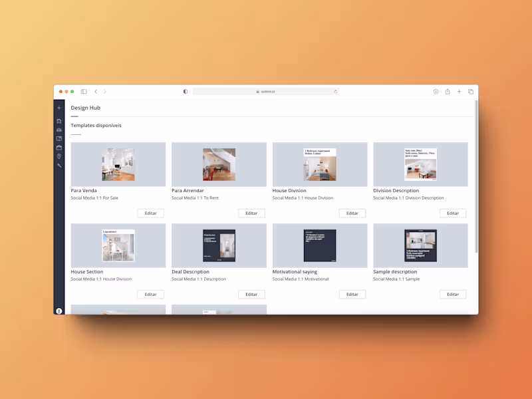Click Editar under House Section template

pos(151,294)
